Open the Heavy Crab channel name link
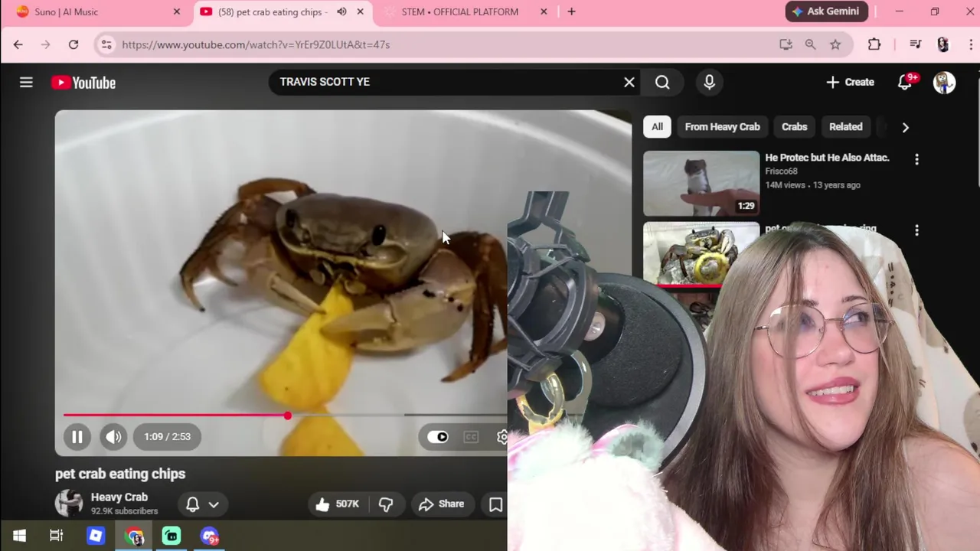Image resolution: width=980 pixels, height=551 pixels. pyautogui.click(x=119, y=497)
